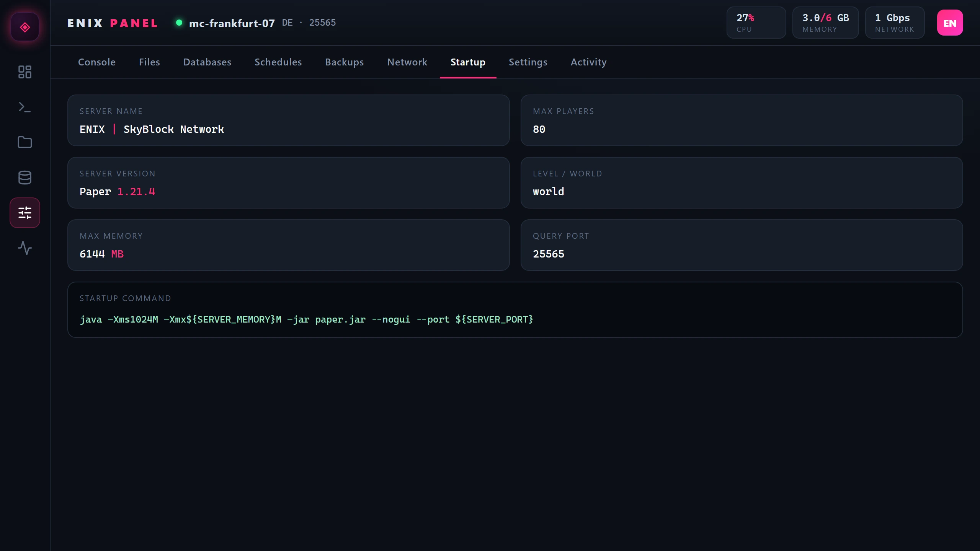Edit the Level / World field
This screenshot has width=980, height=551.
(x=742, y=183)
